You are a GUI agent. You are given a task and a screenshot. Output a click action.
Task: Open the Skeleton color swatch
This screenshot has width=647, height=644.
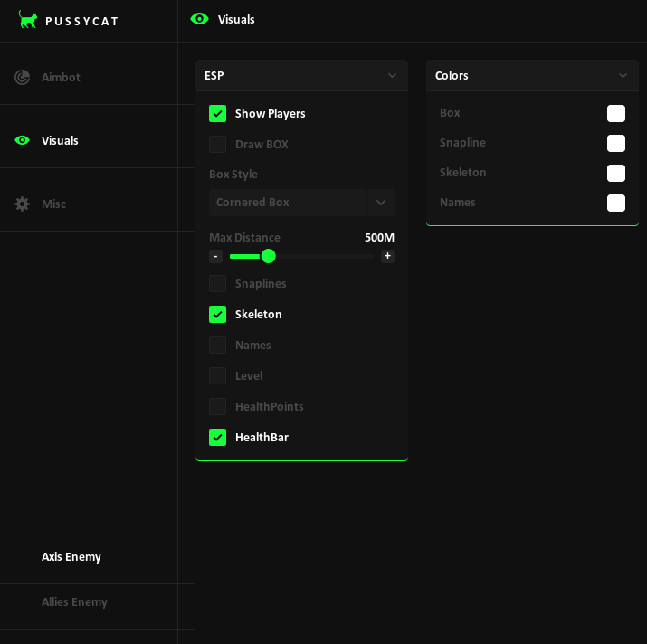click(x=616, y=174)
